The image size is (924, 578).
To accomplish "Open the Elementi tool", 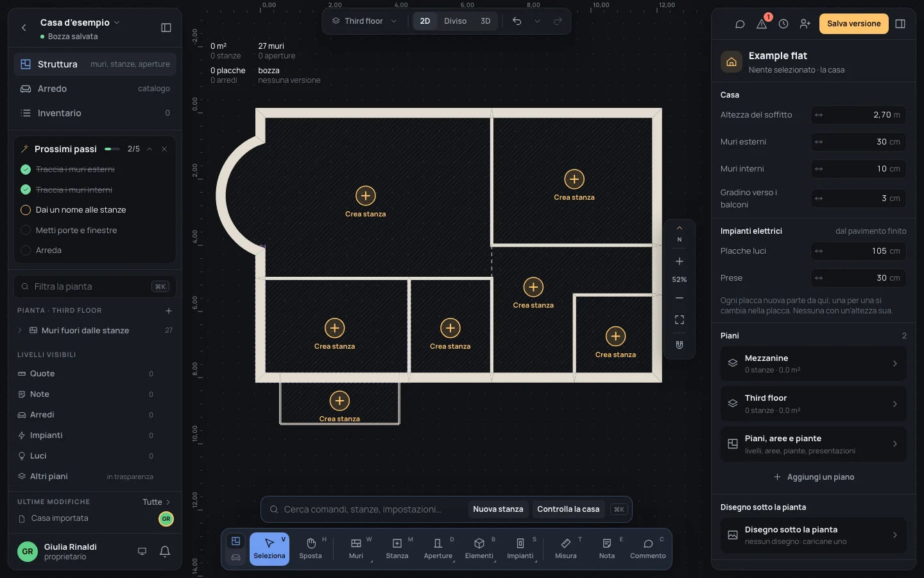I will coord(479,549).
